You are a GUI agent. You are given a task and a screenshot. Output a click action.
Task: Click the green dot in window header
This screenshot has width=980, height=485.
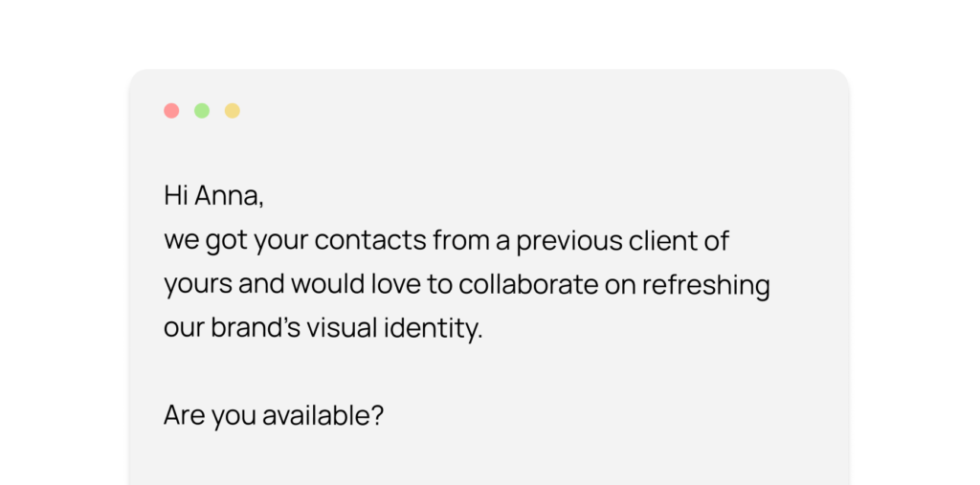click(x=202, y=111)
